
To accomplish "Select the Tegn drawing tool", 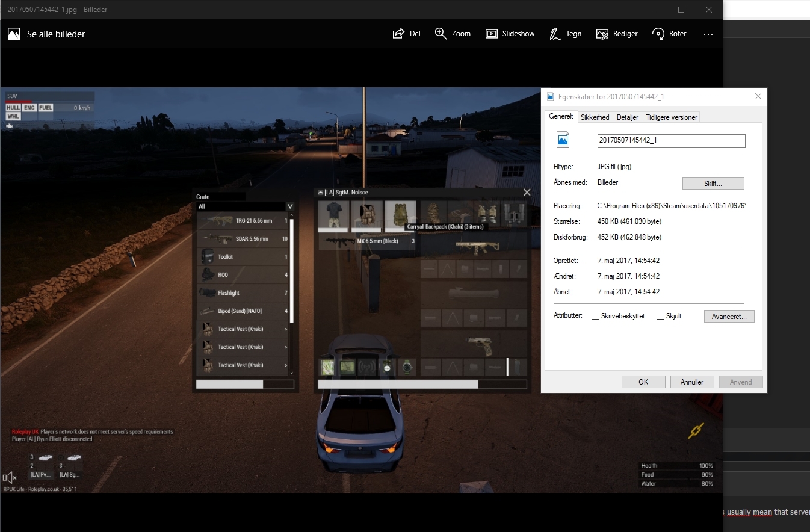I will (x=565, y=34).
